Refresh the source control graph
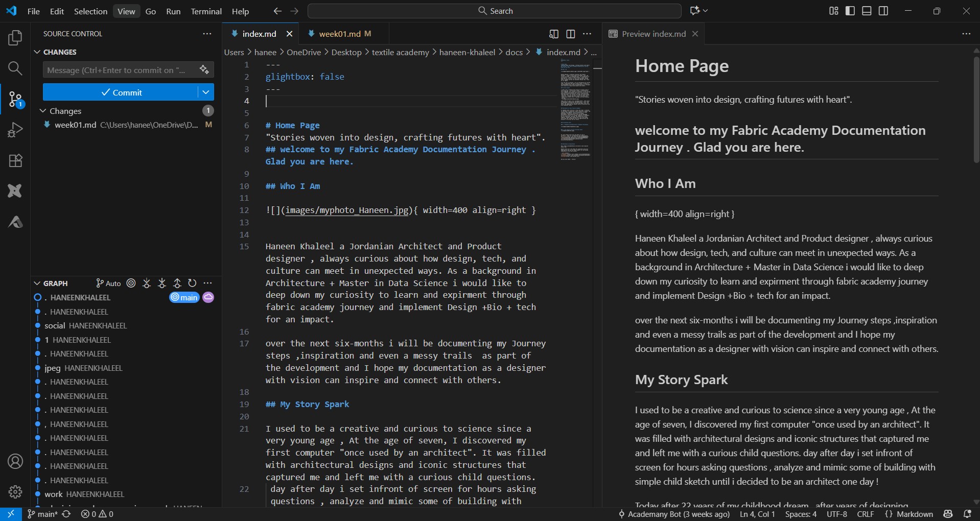Screen dimensions: 980x521 pos(192,283)
